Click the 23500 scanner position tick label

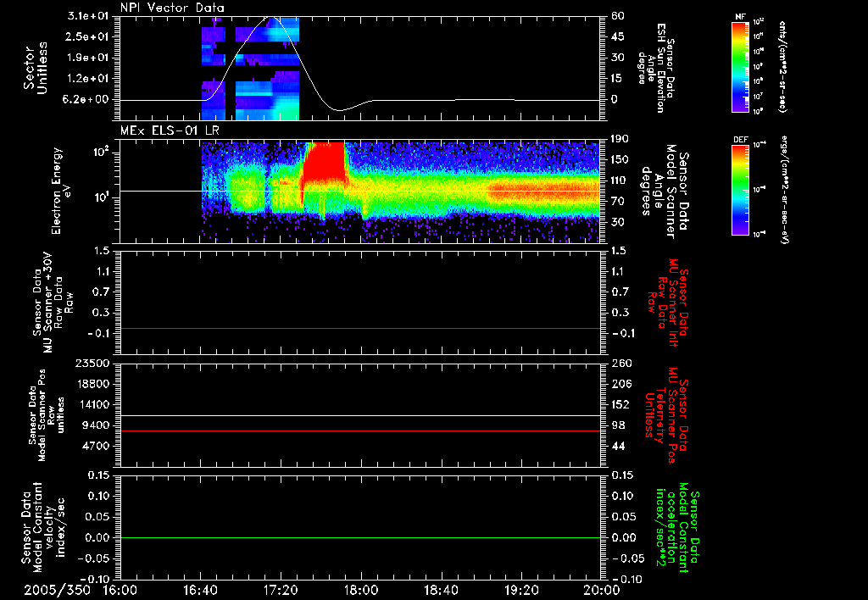92,363
